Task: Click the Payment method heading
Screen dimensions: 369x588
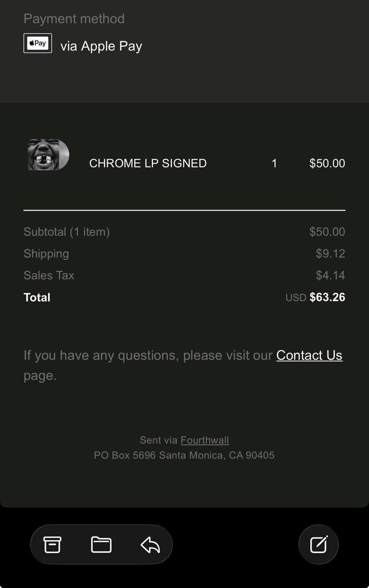Action: pos(74,18)
